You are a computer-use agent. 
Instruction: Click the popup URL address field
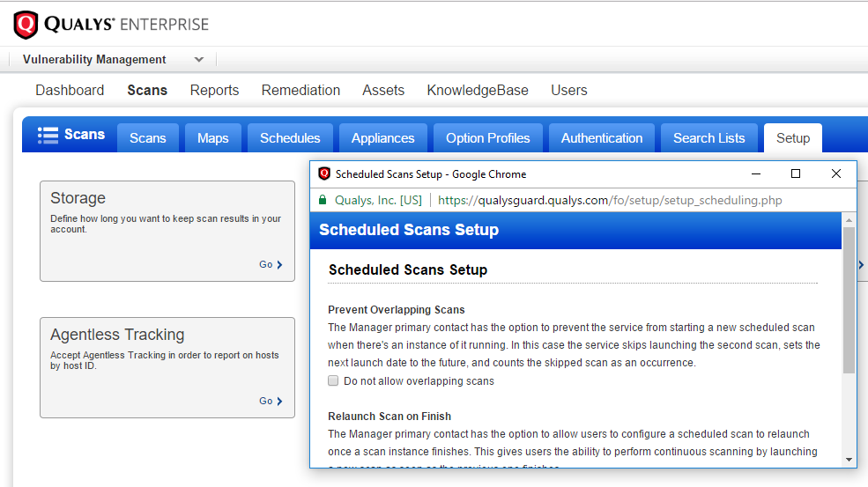[x=610, y=200]
